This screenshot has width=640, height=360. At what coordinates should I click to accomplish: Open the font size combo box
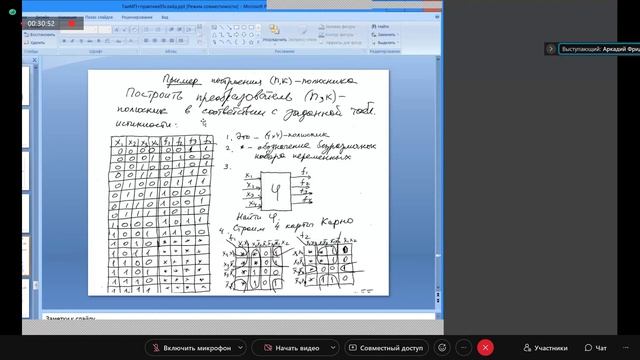tap(105, 29)
